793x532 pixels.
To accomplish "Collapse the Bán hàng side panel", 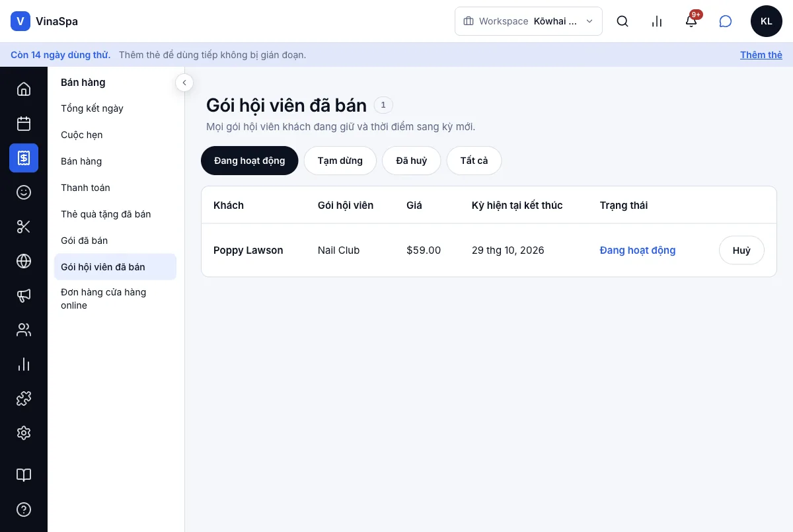I will (184, 83).
